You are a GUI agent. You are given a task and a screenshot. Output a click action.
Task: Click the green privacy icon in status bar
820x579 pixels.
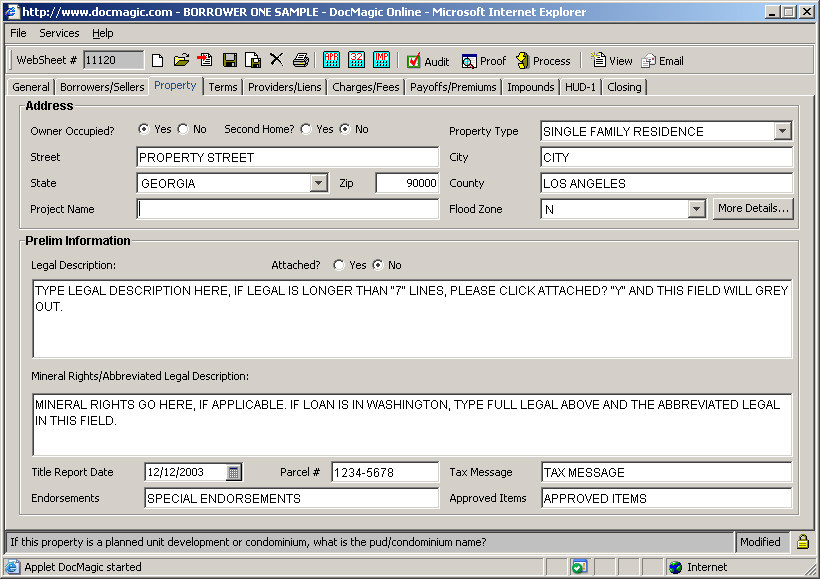579,567
